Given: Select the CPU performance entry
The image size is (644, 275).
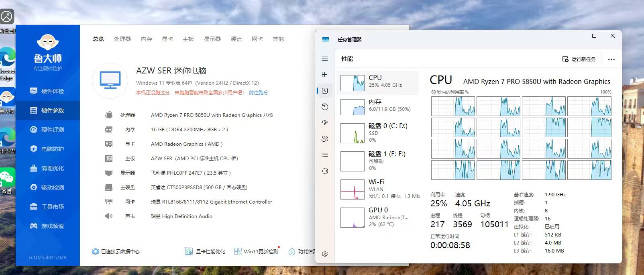Looking at the screenshot, I should click(x=377, y=83).
